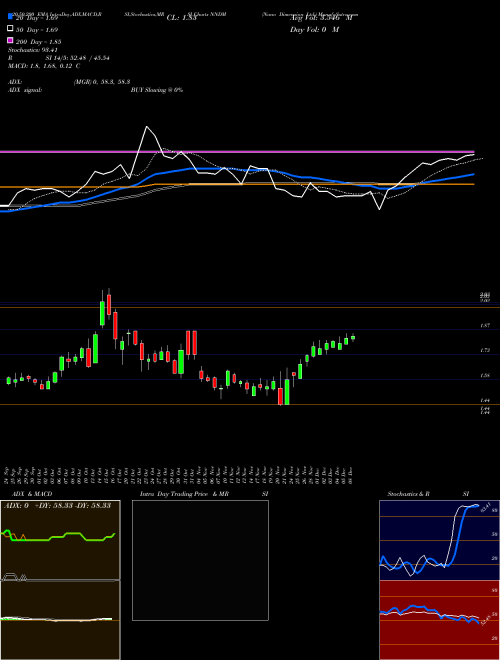This screenshot has width=500, height=660.
Task: Select the '200 Day - 1.85' legend text
Action: [38, 42]
